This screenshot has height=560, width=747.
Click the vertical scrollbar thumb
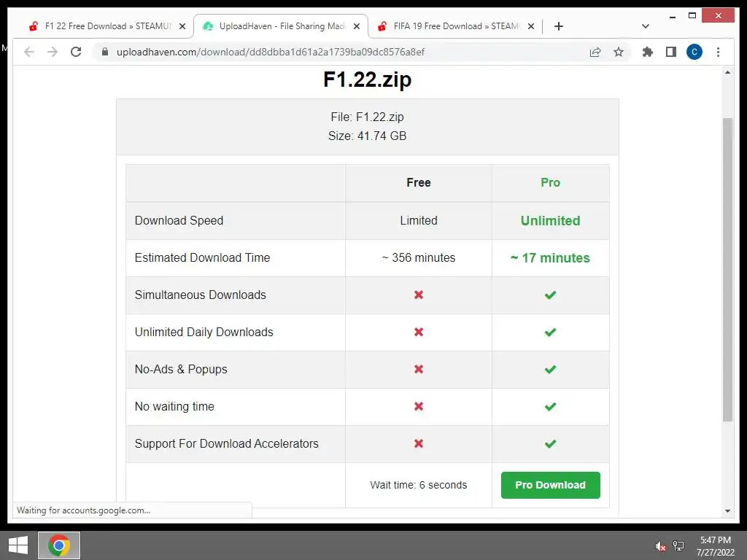click(727, 270)
